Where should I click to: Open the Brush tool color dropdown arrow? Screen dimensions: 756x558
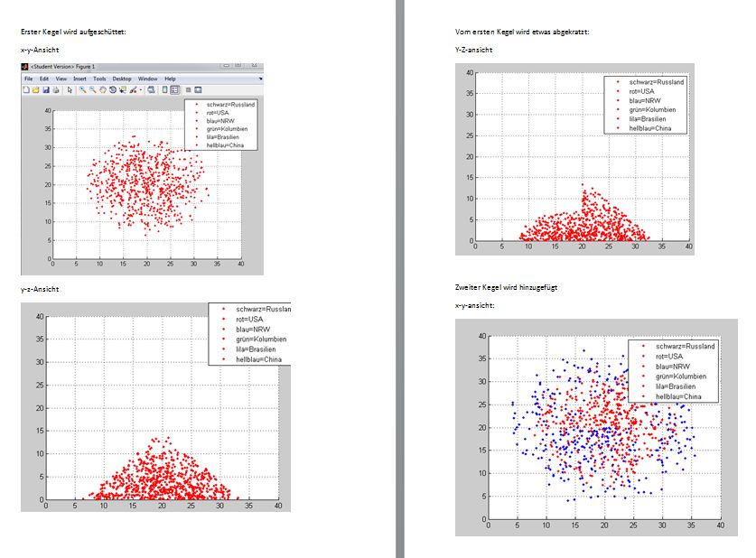pyautogui.click(x=141, y=90)
